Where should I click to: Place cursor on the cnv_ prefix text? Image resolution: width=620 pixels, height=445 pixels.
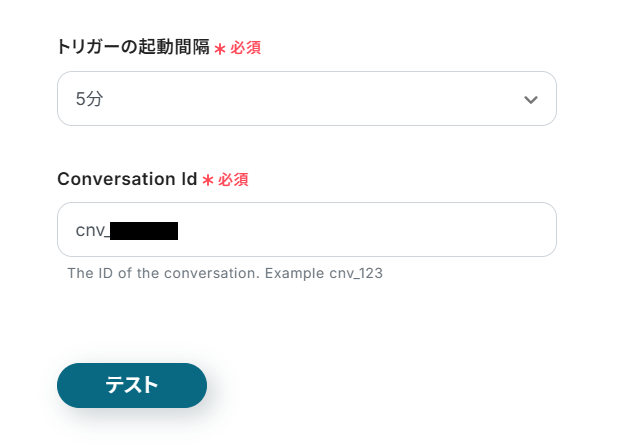[91, 231]
